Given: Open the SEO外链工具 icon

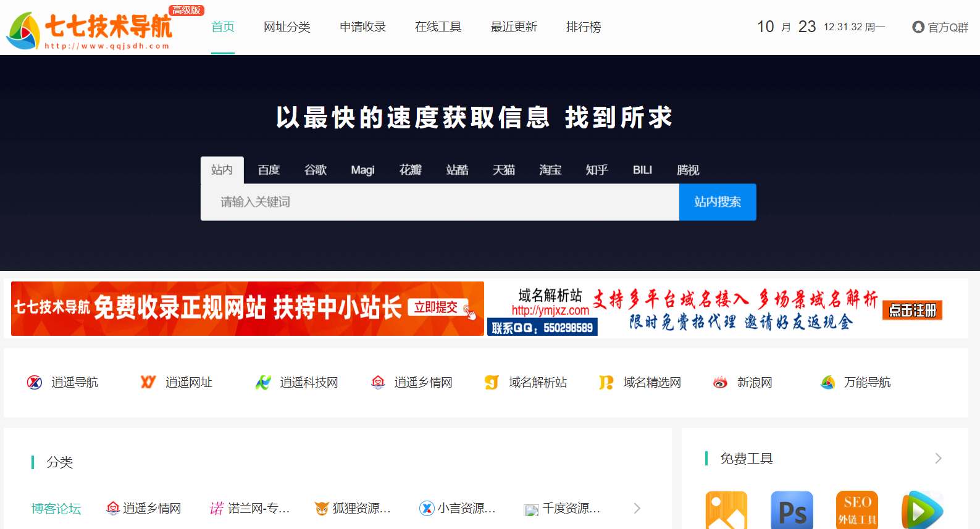Looking at the screenshot, I should click(x=856, y=510).
